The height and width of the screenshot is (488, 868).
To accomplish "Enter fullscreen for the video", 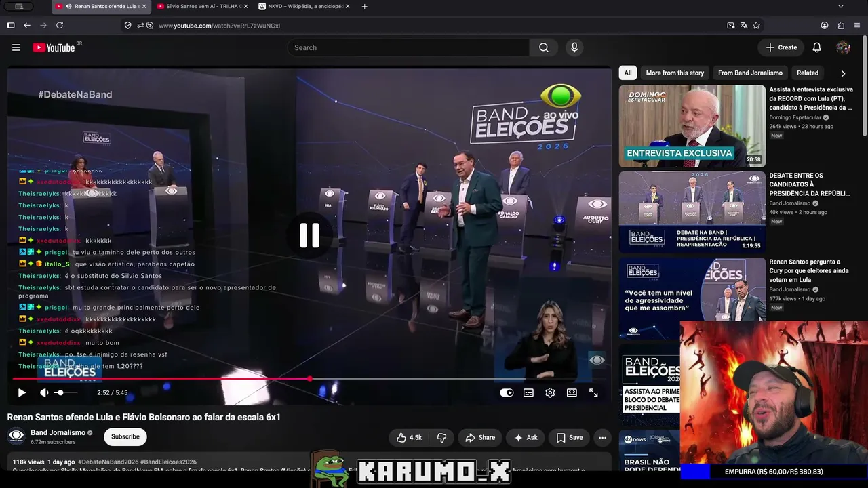I will click(x=593, y=392).
